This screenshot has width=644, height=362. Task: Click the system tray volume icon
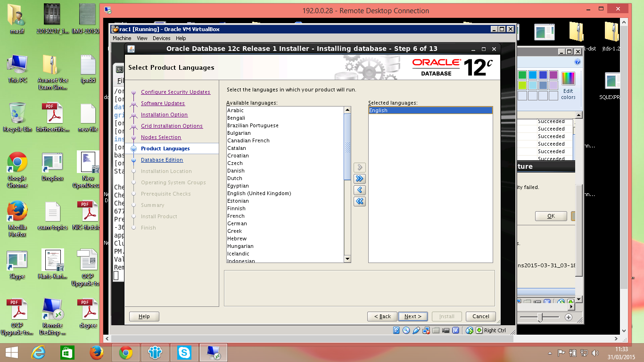pos(595,353)
